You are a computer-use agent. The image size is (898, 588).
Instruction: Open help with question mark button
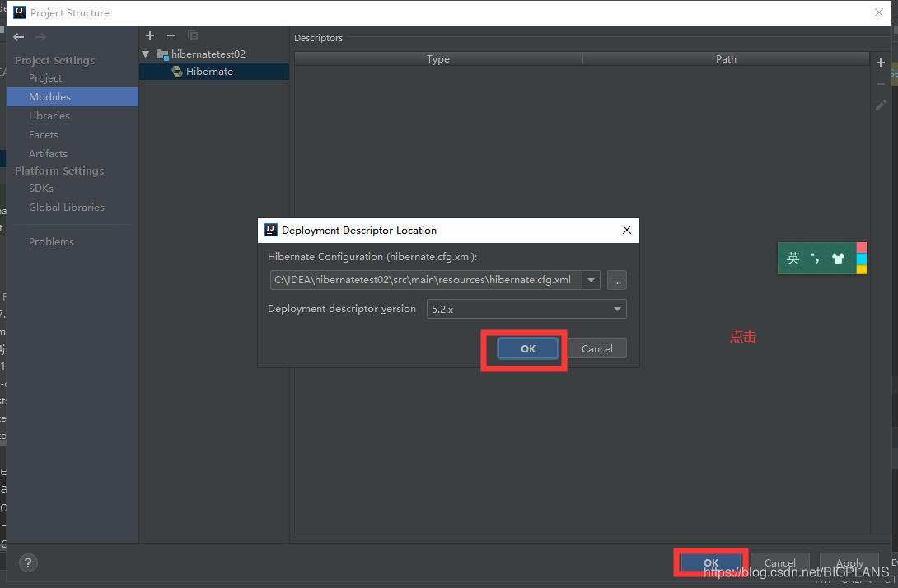28,562
